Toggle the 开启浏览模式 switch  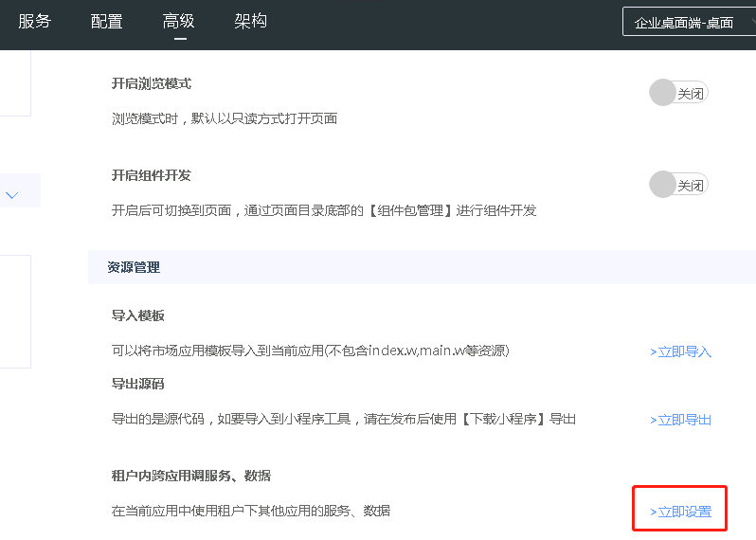pos(678,93)
